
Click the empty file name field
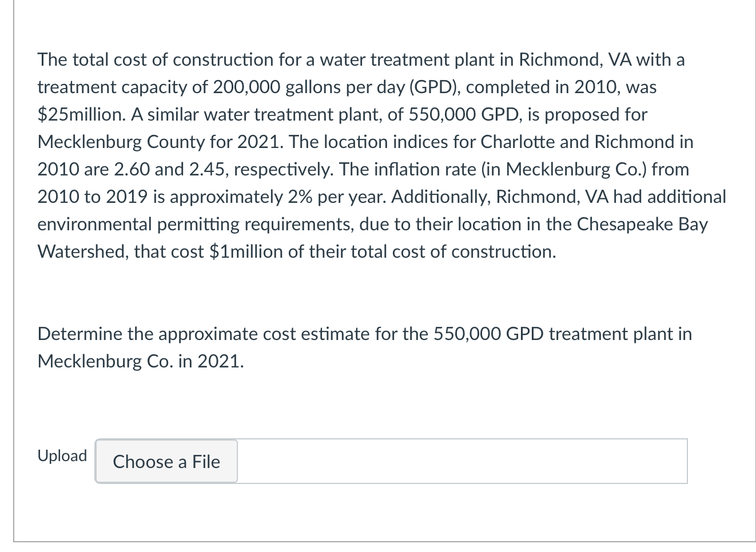pyautogui.click(x=461, y=461)
